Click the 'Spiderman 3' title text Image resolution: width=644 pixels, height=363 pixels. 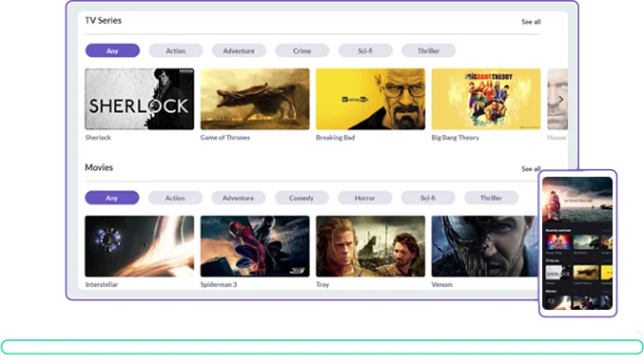point(219,284)
